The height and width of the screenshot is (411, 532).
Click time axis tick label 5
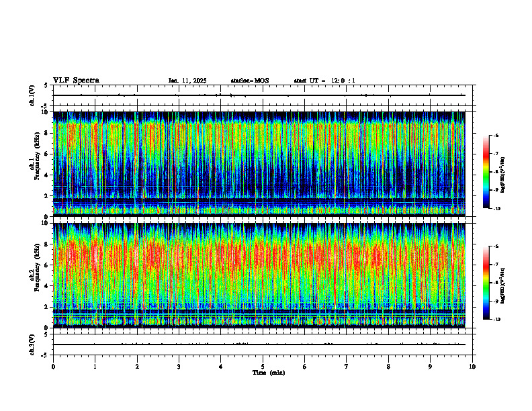click(x=263, y=367)
